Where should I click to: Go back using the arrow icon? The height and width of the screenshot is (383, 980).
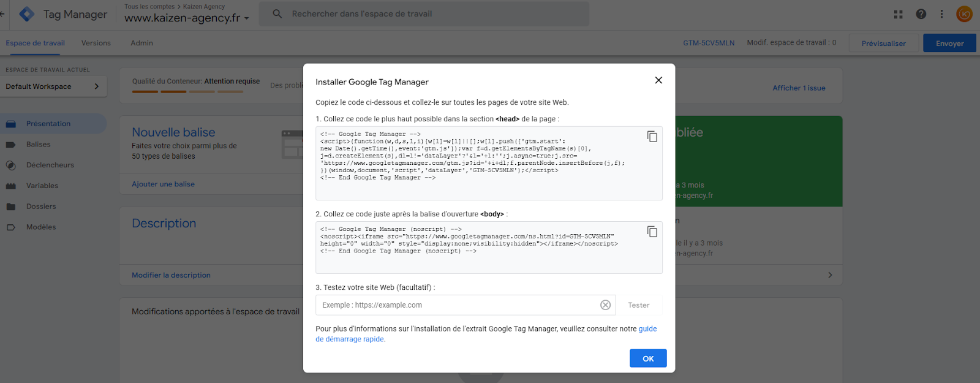2,13
